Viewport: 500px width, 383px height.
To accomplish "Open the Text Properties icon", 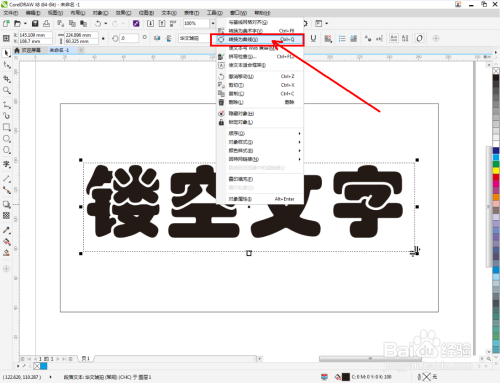I will [x=368, y=39].
